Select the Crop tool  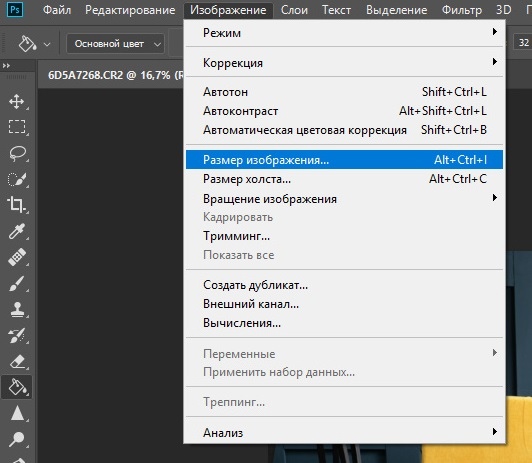pos(16,205)
